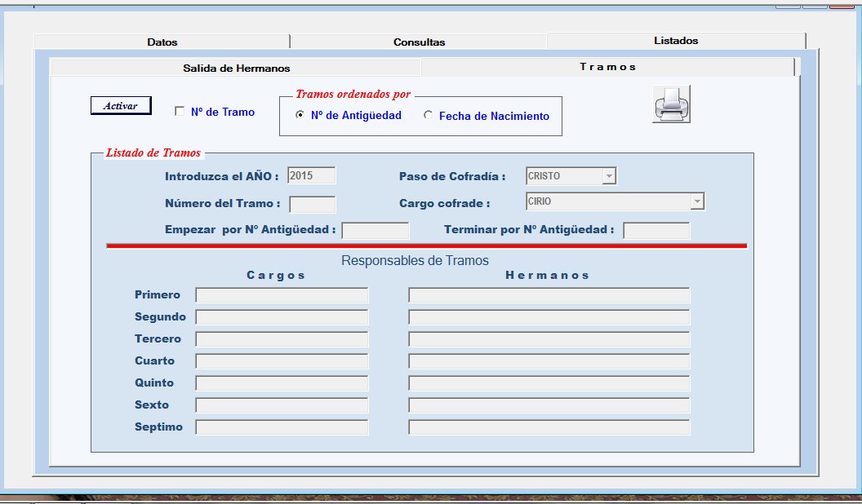The width and height of the screenshot is (862, 504).
Task: Click the Cuarto hermano text field
Action: click(549, 361)
